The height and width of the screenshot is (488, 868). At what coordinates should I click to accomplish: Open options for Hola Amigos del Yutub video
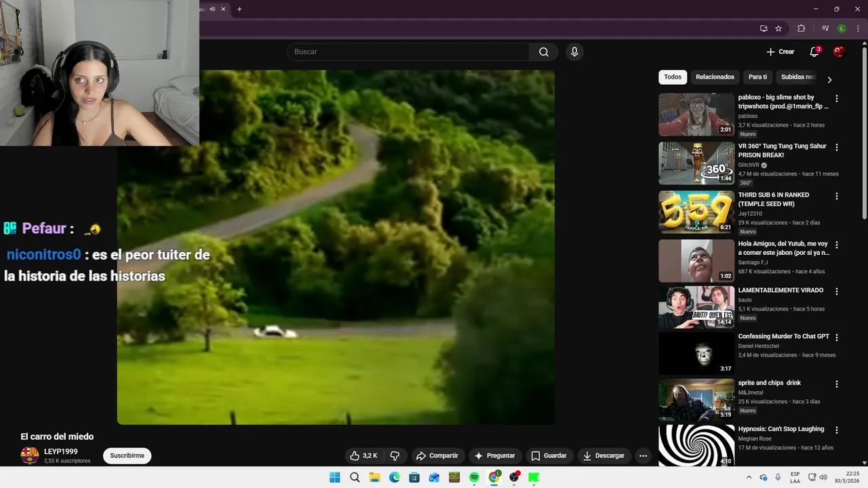pyautogui.click(x=837, y=245)
